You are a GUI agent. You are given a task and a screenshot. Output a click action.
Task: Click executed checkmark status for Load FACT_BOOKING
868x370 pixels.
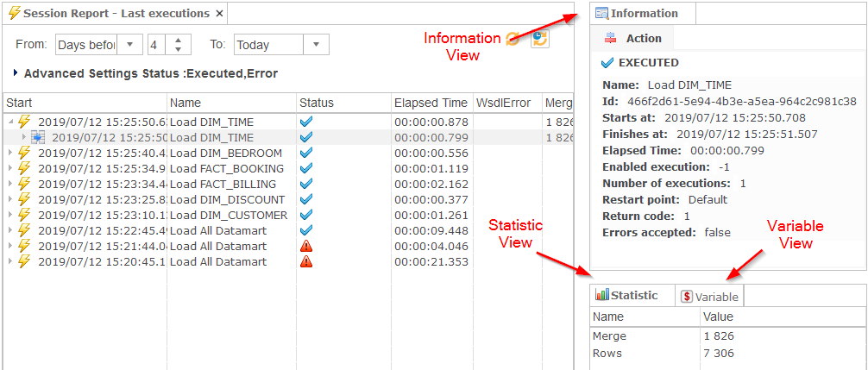pos(305,168)
